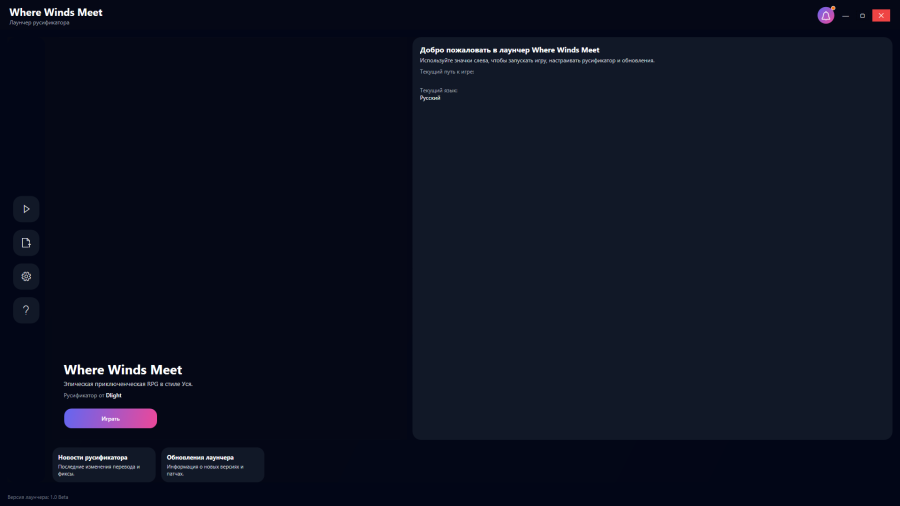
Task: Click the launcher version text
Action: point(38,497)
